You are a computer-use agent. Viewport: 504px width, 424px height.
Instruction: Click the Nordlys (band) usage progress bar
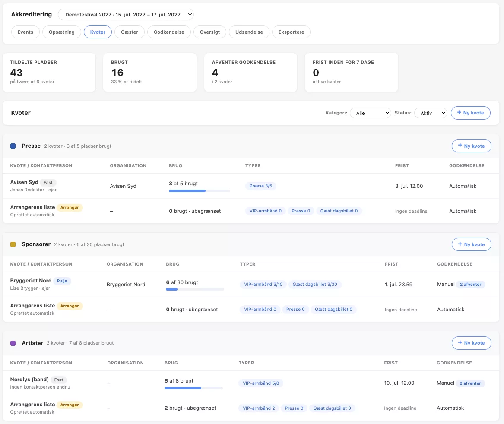coord(193,388)
